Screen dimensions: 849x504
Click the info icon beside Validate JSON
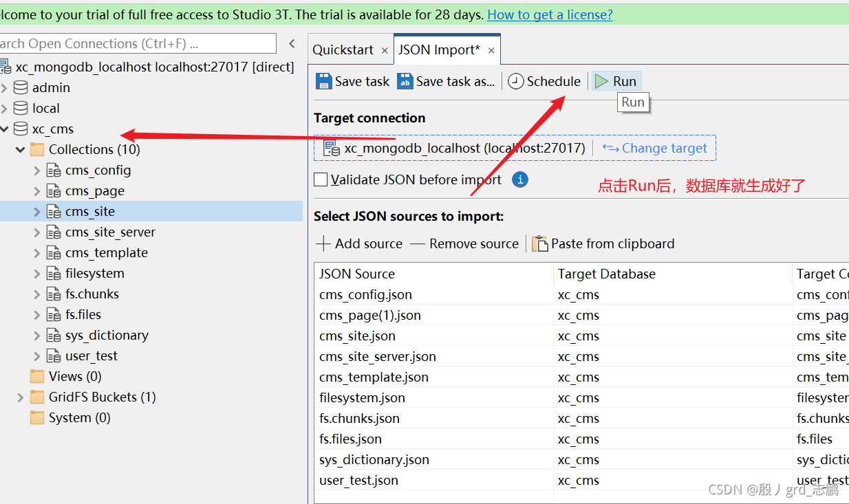[521, 179]
